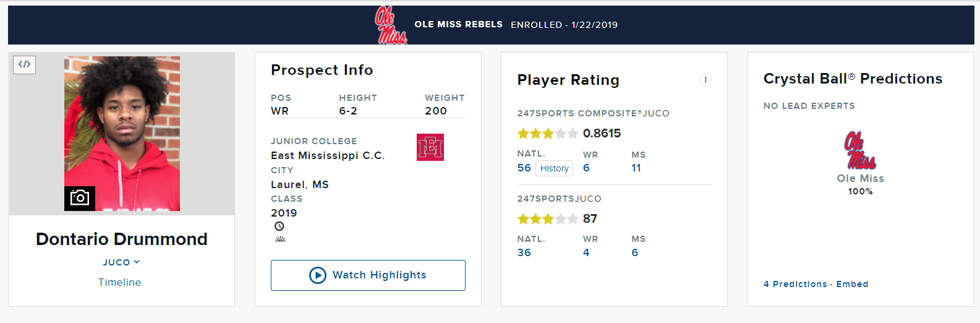This screenshot has width=980, height=323.
Task: Watch Highlights video button
Action: click(368, 275)
